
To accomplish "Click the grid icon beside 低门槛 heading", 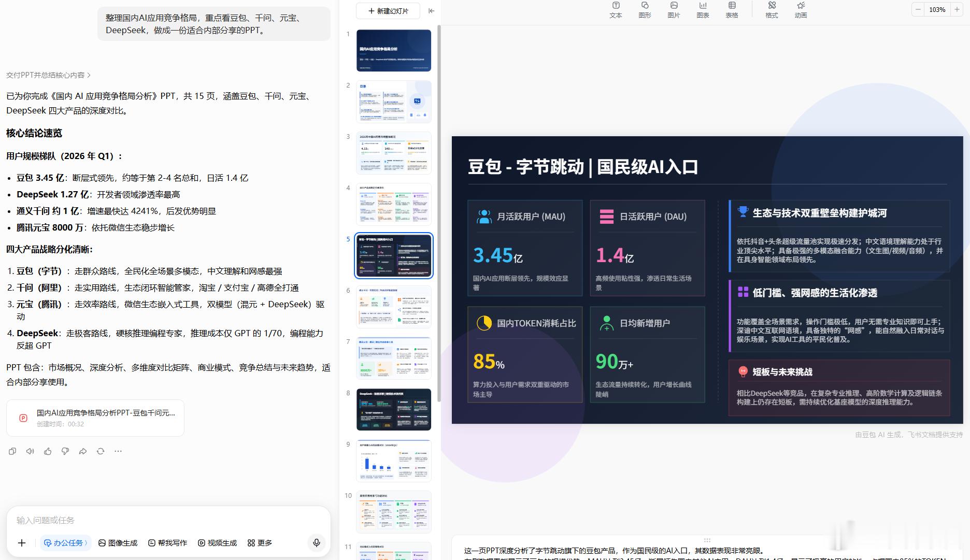I will click(x=743, y=292).
